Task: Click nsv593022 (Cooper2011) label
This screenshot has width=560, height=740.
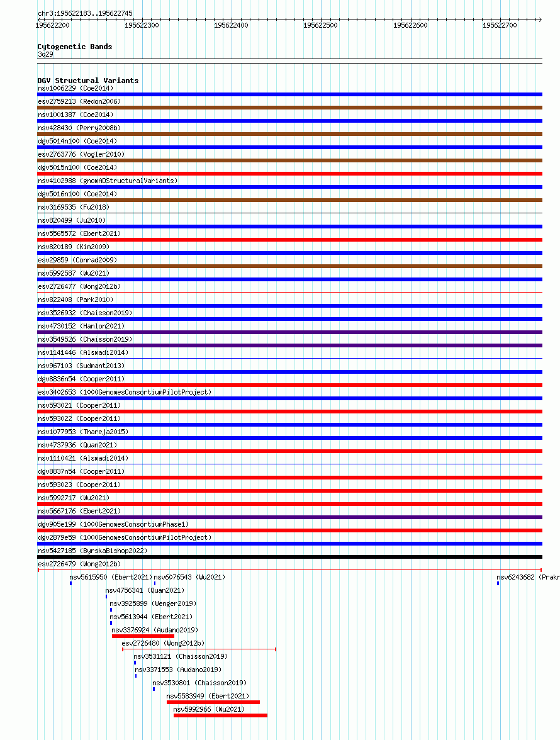Action: 79,418
